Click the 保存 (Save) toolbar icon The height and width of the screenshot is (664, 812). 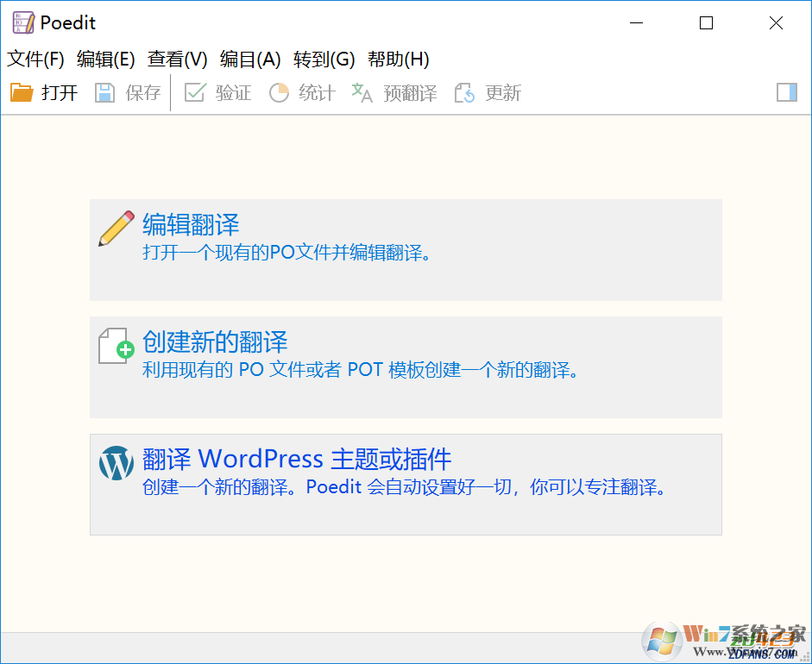104,92
